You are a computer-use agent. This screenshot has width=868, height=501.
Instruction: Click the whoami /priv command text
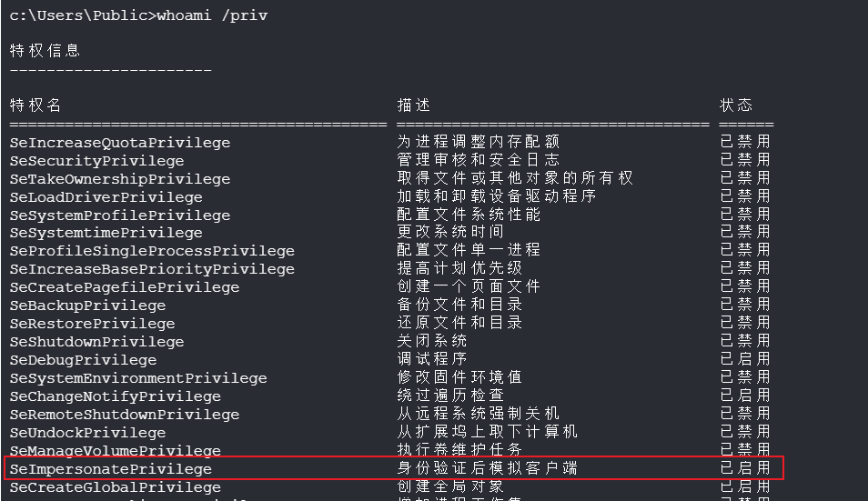pos(212,15)
